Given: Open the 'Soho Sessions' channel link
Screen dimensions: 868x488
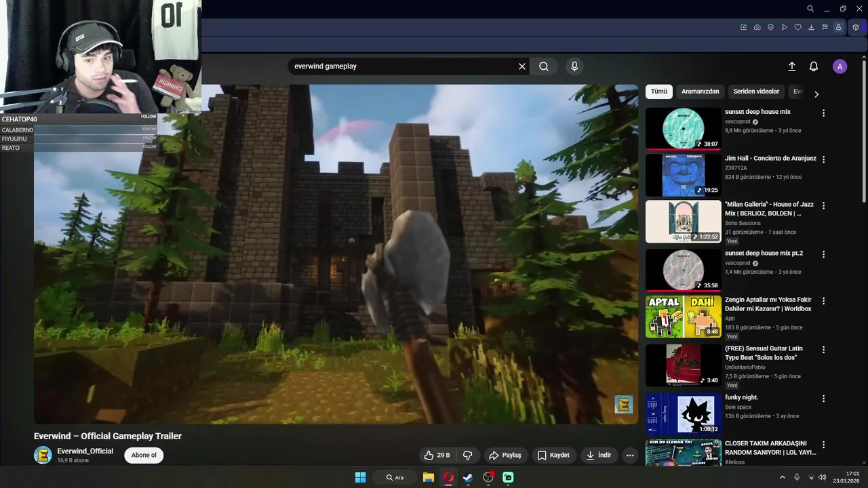Looking at the screenshot, I should click(x=743, y=223).
